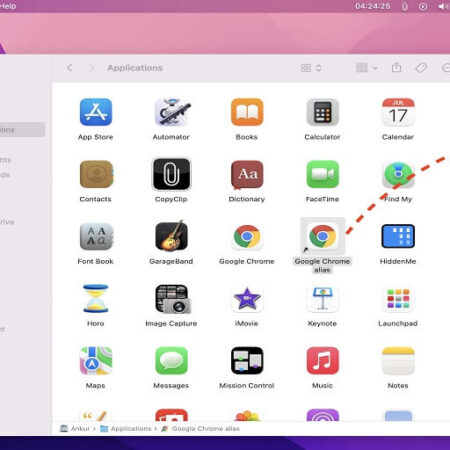Open the icon view switcher dropdown

[x=311, y=68]
